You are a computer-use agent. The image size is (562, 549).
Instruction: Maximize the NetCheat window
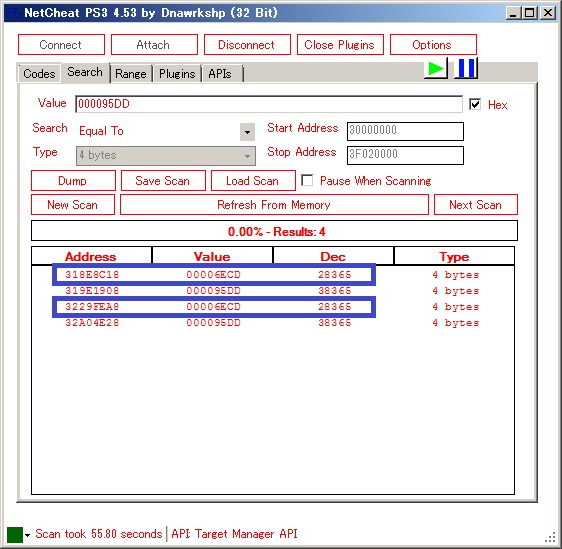pos(529,13)
